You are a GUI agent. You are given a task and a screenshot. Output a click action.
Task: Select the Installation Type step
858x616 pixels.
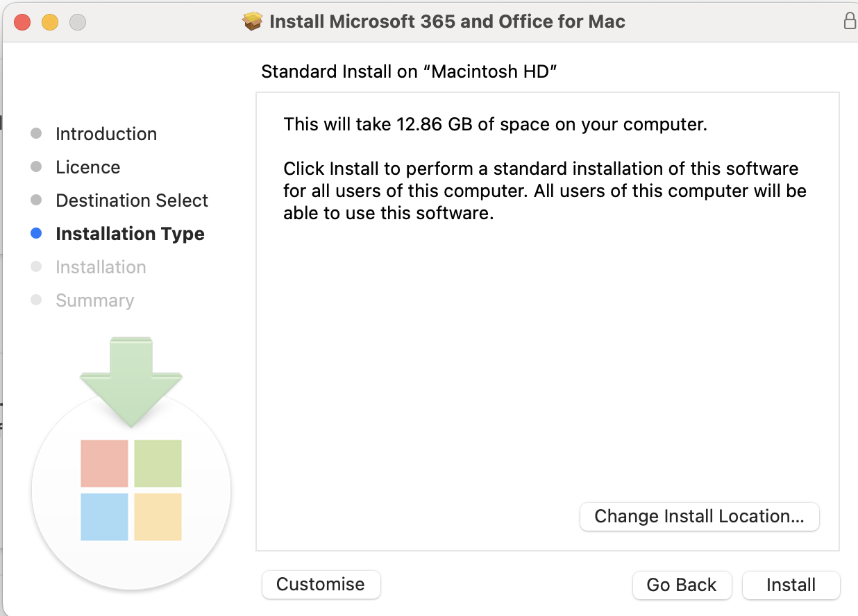pos(130,234)
